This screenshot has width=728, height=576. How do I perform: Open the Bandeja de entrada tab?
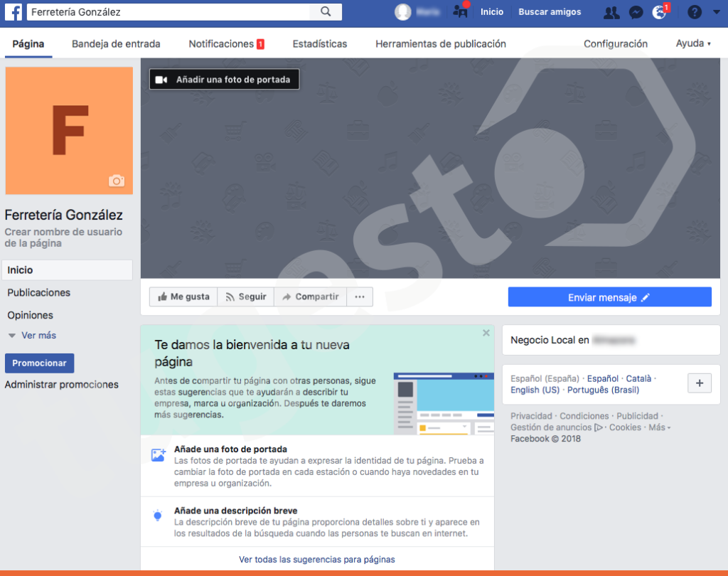point(116,43)
